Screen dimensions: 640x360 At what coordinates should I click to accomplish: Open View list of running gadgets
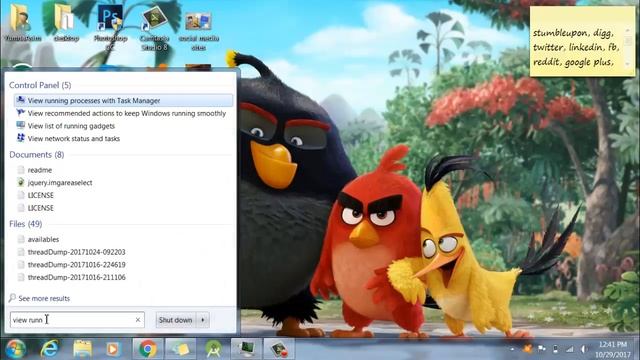123,126
